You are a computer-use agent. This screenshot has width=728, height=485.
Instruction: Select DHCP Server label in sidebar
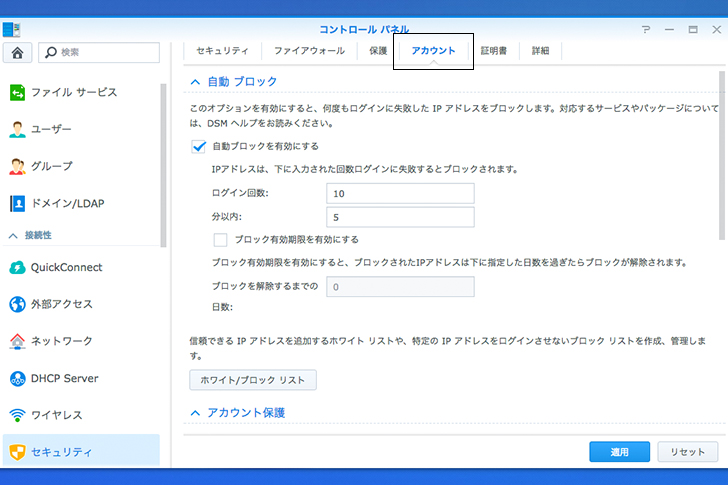click(65, 379)
